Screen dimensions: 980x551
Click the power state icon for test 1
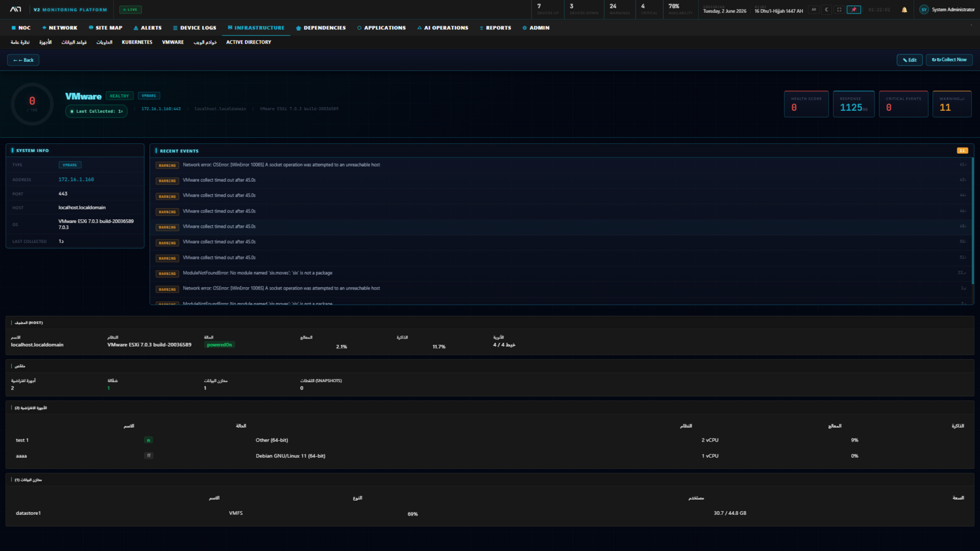pos(148,440)
